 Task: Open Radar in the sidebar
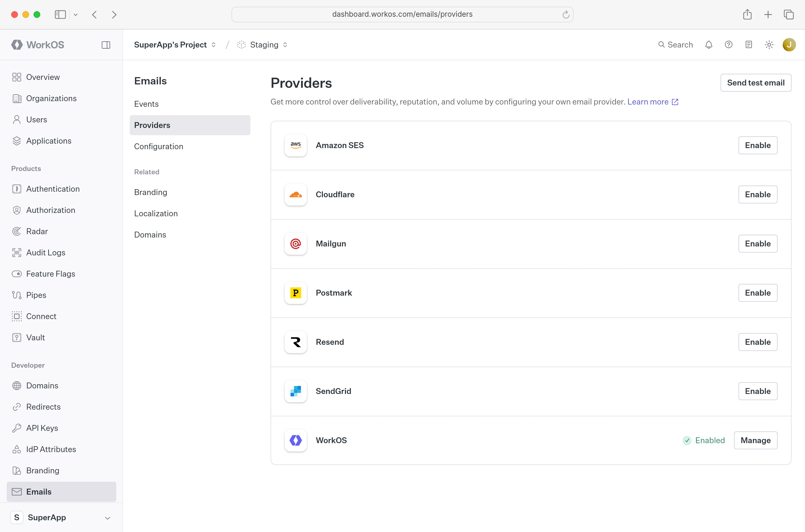pos(61,231)
